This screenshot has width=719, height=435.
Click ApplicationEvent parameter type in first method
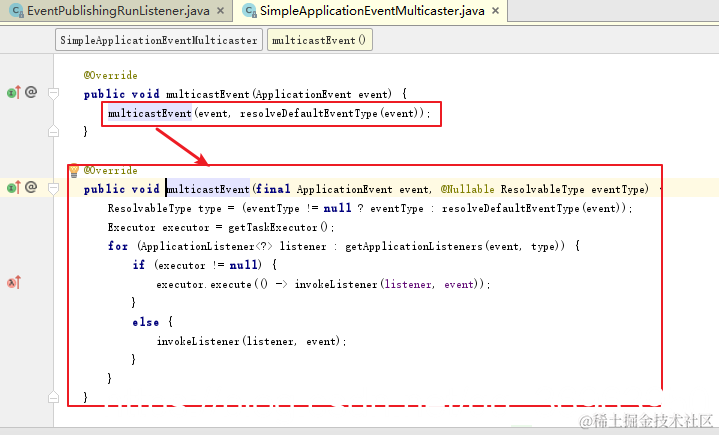[303, 94]
